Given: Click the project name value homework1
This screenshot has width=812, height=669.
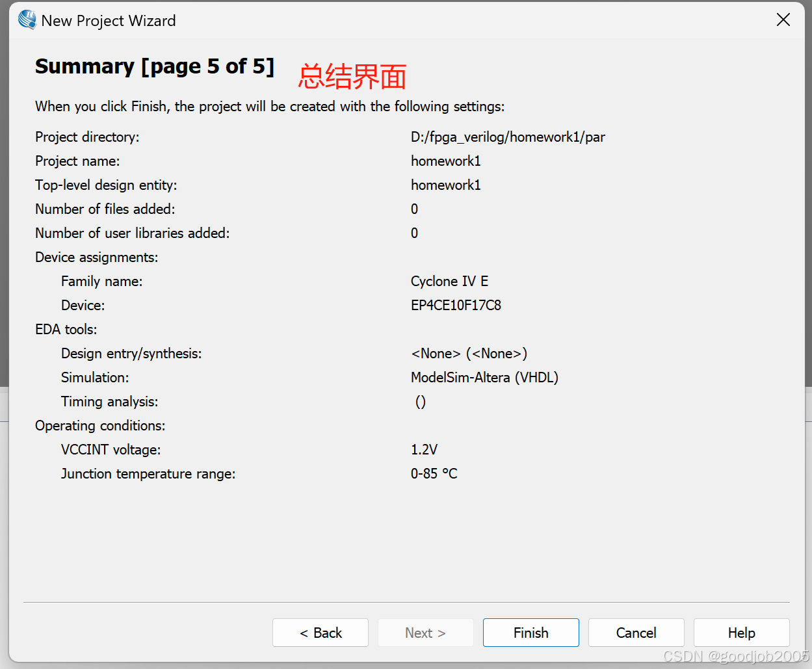Looking at the screenshot, I should coord(446,161).
